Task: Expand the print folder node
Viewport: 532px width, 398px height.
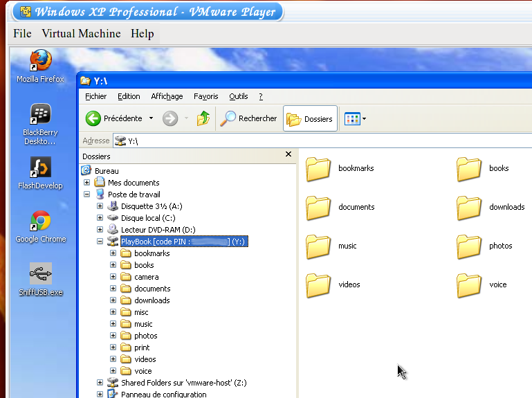Action: 113,347
